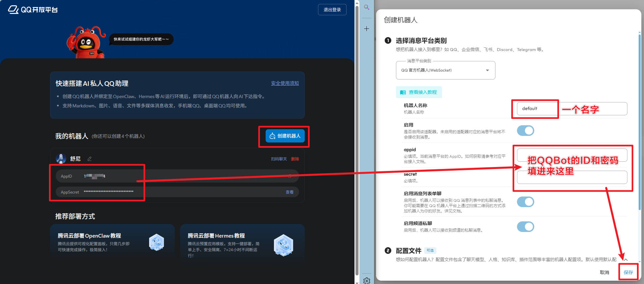Viewport: 644px width, 284px height.
Task: Open the settings gear in side strip
Action: (366, 281)
